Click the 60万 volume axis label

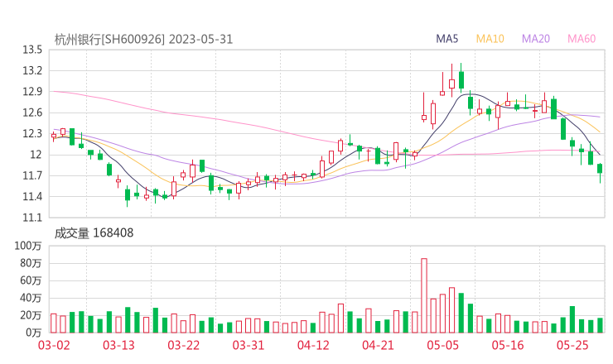coord(31,280)
